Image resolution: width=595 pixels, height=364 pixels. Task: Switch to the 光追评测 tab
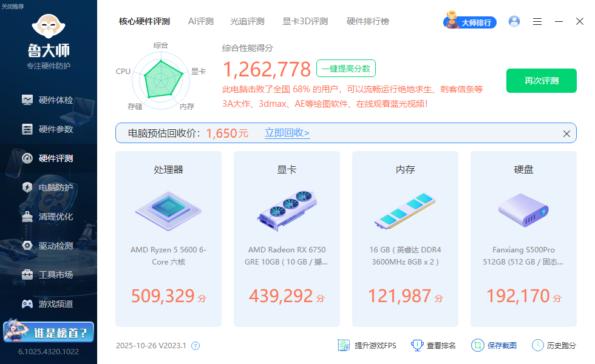(x=247, y=21)
